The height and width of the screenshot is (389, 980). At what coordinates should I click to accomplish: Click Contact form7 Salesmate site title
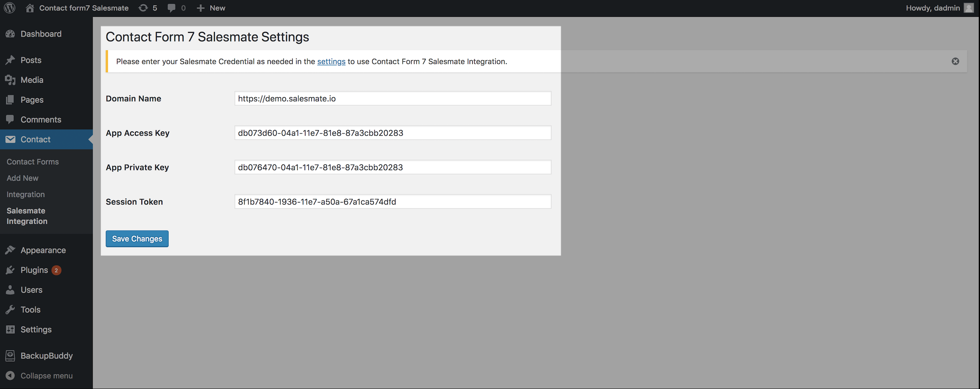tap(84, 8)
